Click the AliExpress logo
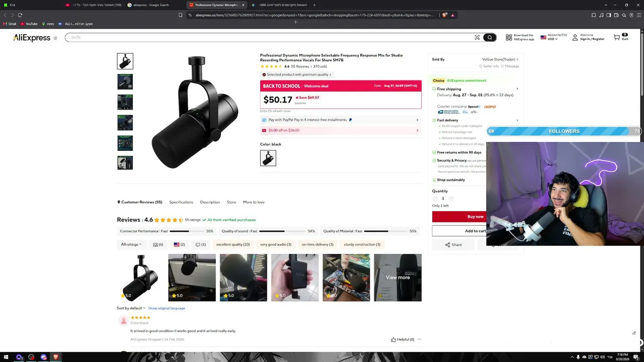 point(32,38)
